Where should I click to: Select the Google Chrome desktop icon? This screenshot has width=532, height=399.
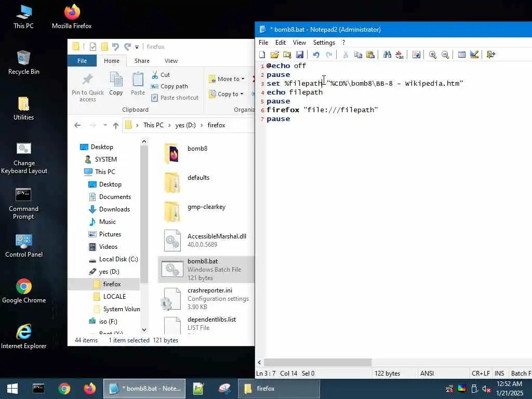[24, 291]
